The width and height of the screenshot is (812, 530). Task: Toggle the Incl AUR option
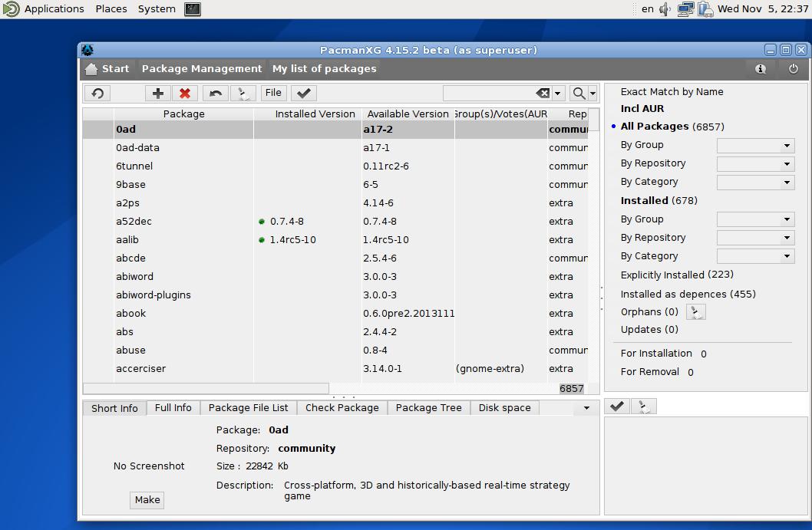(642, 109)
